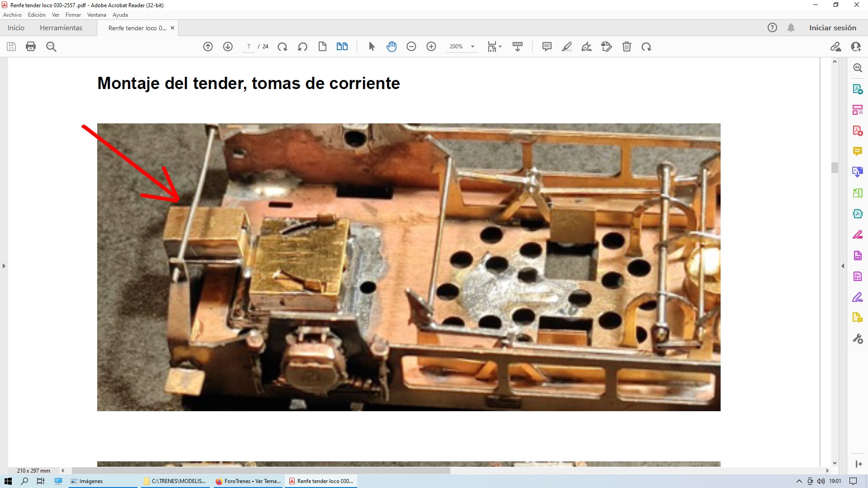The height and width of the screenshot is (488, 868).
Task: Open Export PDF tool in right panel
Action: point(858,89)
